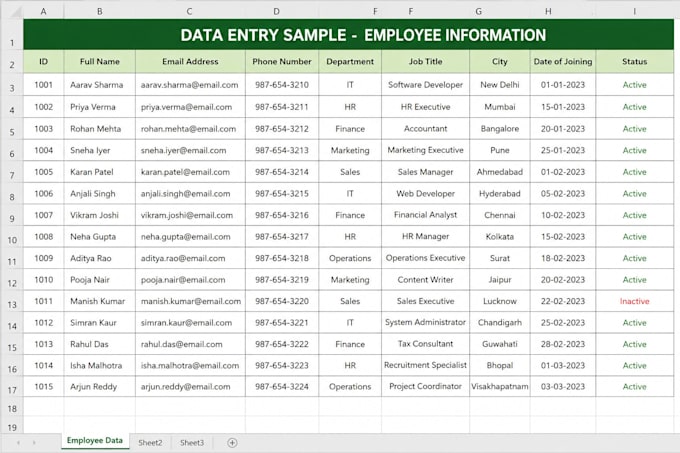Select column A header
The image size is (680, 453).
(x=43, y=12)
